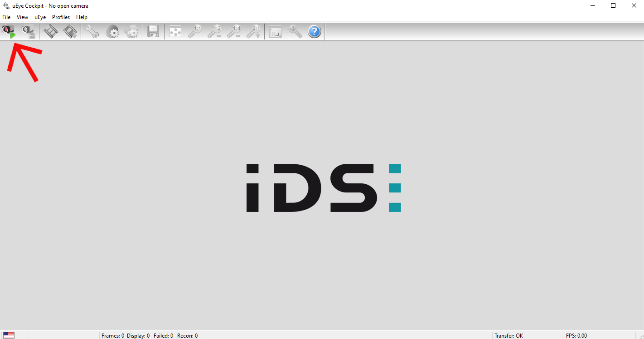The width and height of the screenshot is (644, 339).
Task: Click the open camera icon with green arrow
Action: 9,31
